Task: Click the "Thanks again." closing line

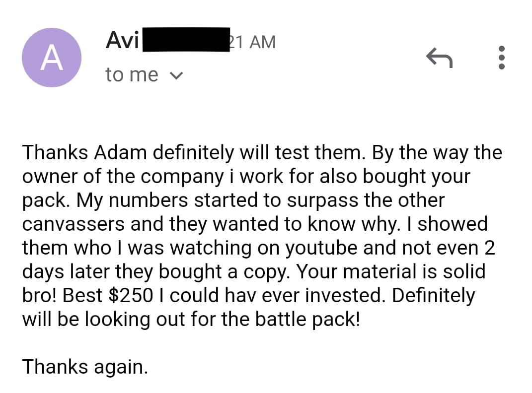Action: pos(85,367)
